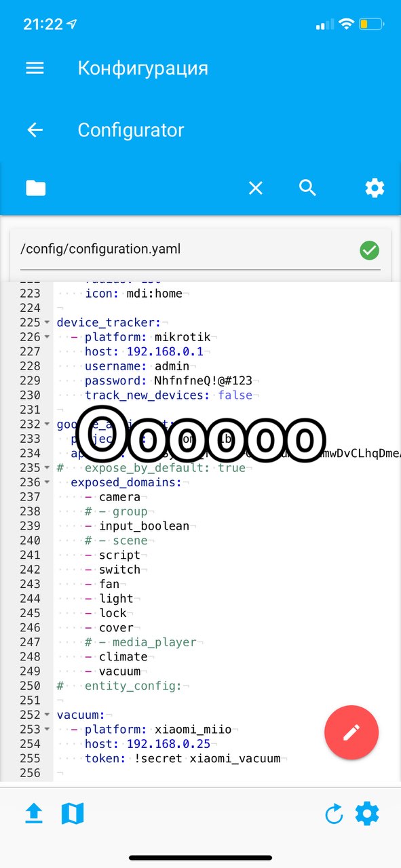This screenshot has height=868, width=401.
Task: Open the map icon in bottom bar
Action: pos(73,813)
